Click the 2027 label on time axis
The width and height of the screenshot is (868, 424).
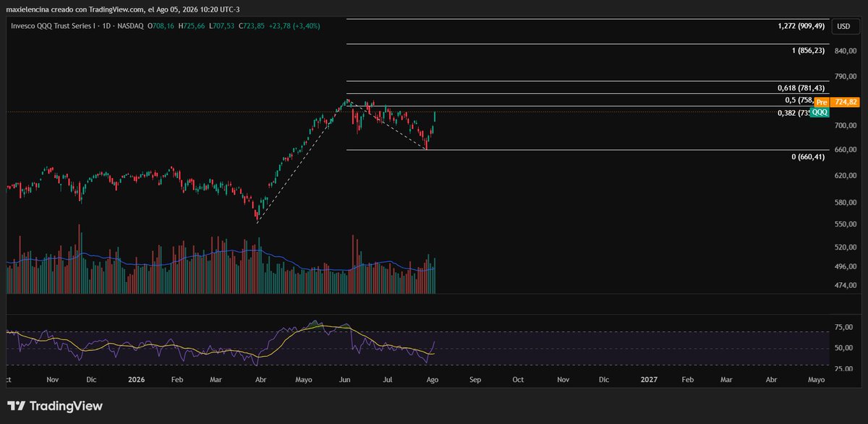point(649,378)
